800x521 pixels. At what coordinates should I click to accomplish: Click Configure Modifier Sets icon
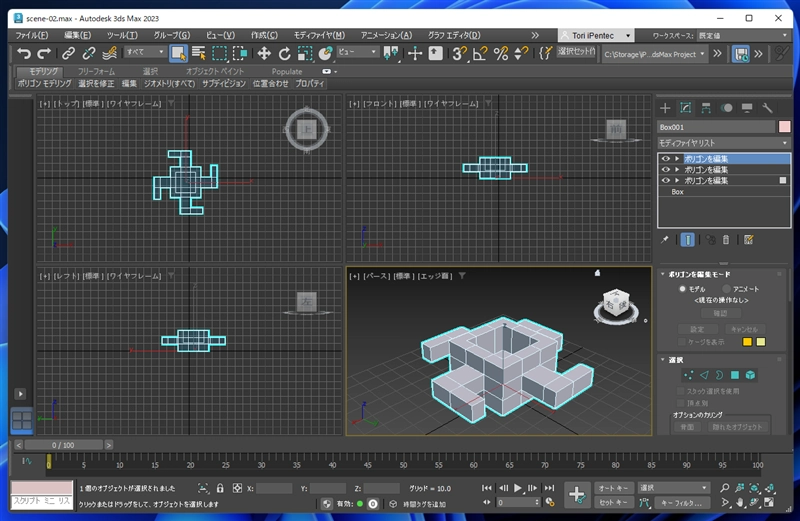pos(748,239)
